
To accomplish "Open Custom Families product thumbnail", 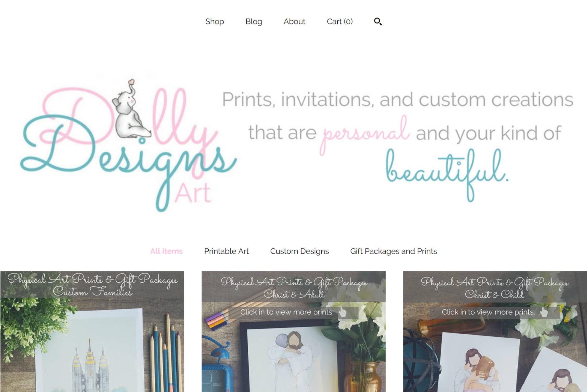I will tap(92, 331).
